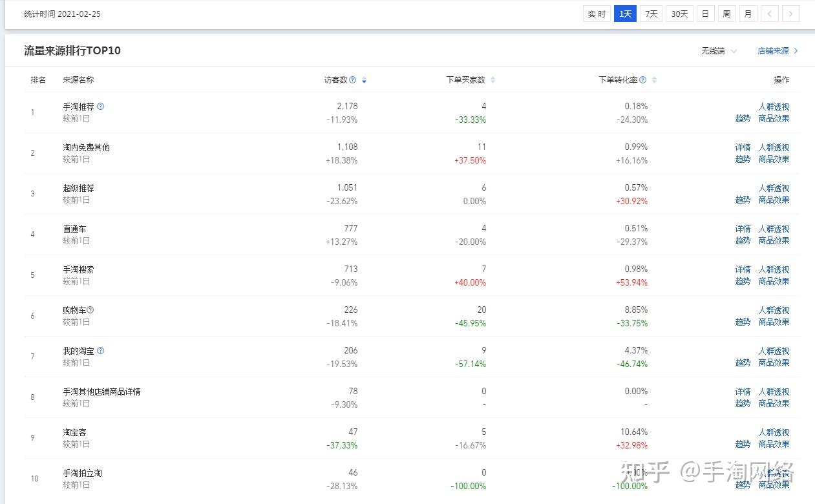This screenshot has height=504, width=815.
Task: Click help icon next to 手淘推荐
Action: pos(100,107)
